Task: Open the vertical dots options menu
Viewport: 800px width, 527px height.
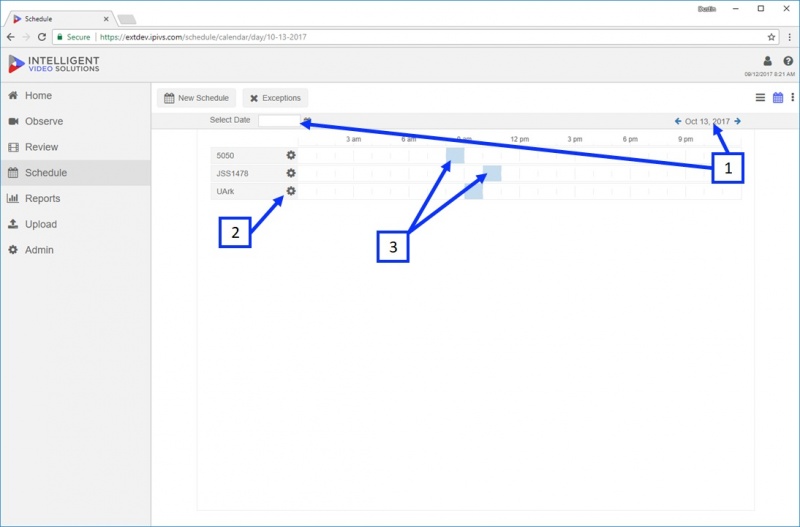Action: [792, 97]
